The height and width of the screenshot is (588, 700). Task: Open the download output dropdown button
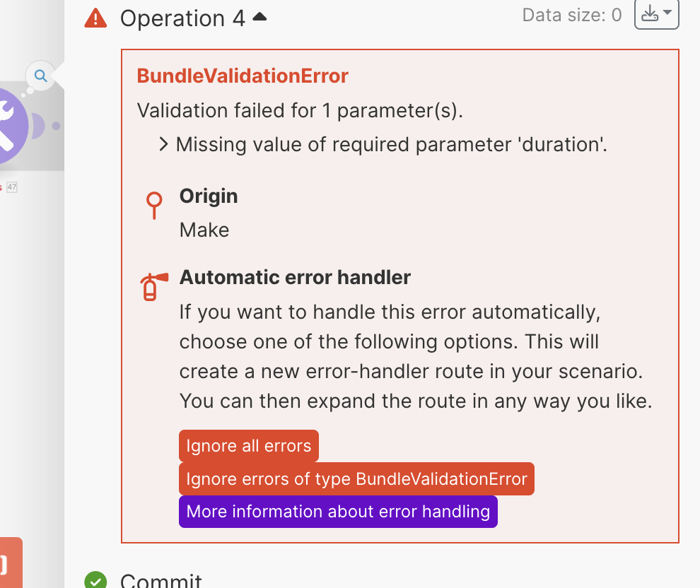[657, 15]
